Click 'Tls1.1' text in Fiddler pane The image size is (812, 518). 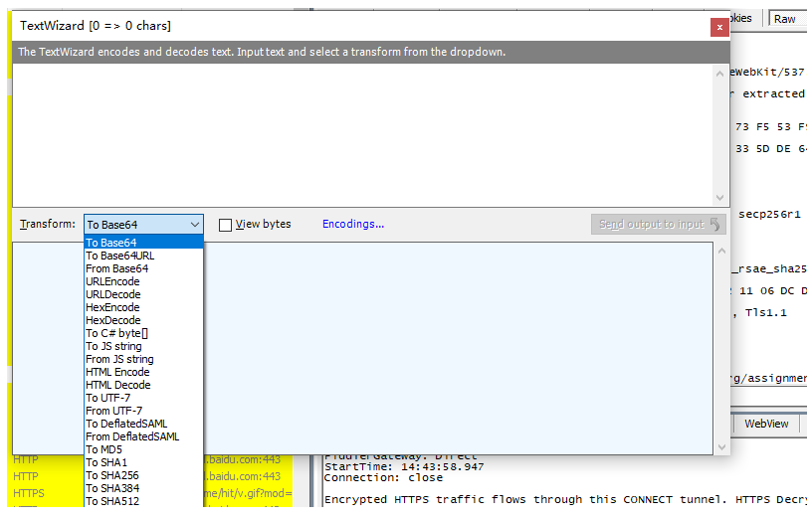pos(766,312)
